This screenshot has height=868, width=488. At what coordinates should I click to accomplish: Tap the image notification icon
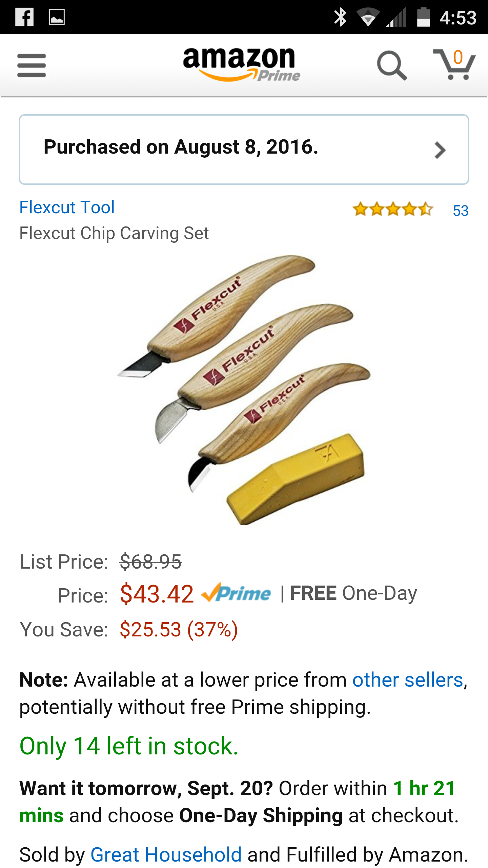click(57, 17)
